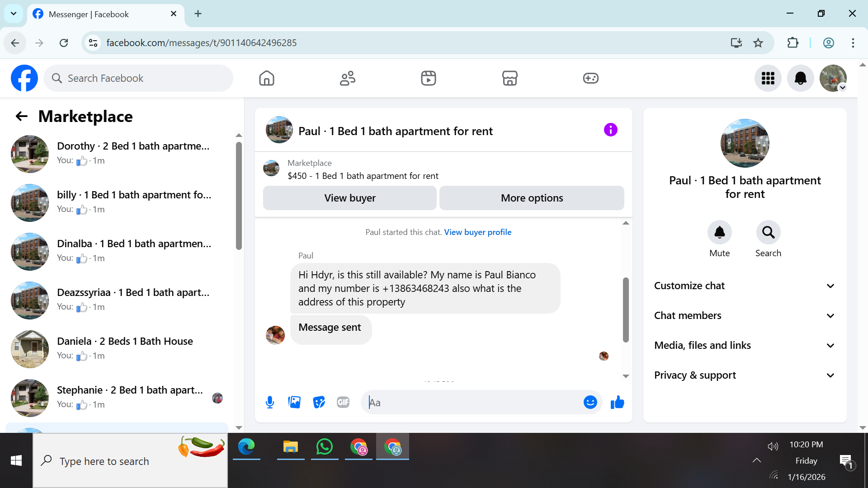This screenshot has height=488, width=868.
Task: Open the View buyer profile link
Action: pos(477,232)
